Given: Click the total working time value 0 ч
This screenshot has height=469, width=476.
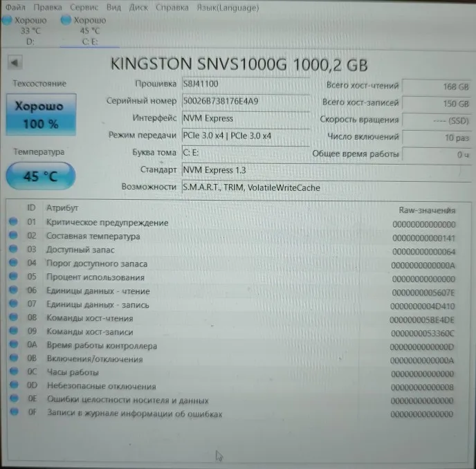Looking at the screenshot, I should 437,154.
